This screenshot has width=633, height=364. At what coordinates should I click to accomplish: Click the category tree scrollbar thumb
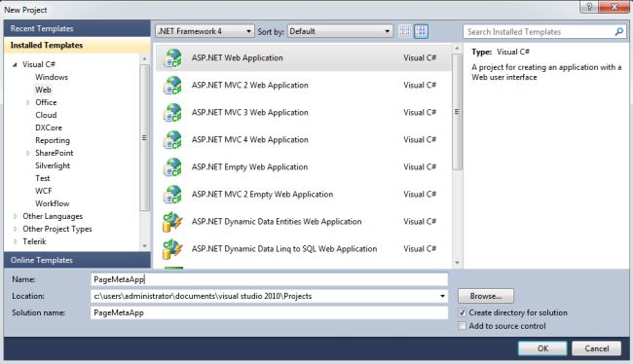[144, 137]
